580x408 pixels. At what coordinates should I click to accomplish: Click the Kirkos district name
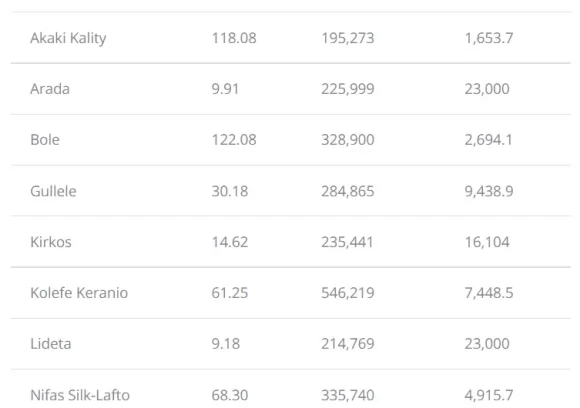(51, 242)
